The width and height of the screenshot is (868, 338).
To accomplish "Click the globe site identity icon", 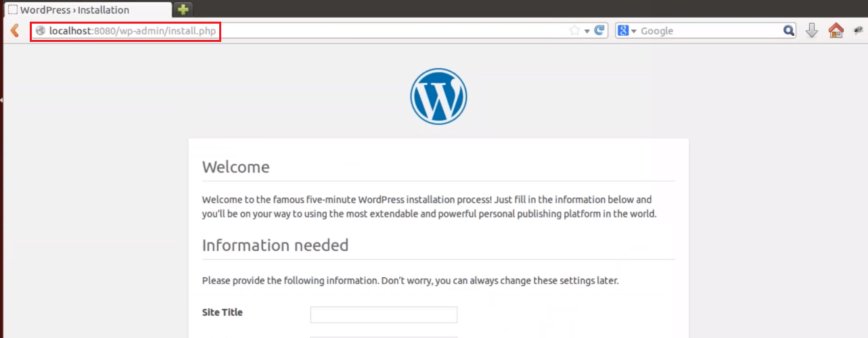I will [x=41, y=30].
